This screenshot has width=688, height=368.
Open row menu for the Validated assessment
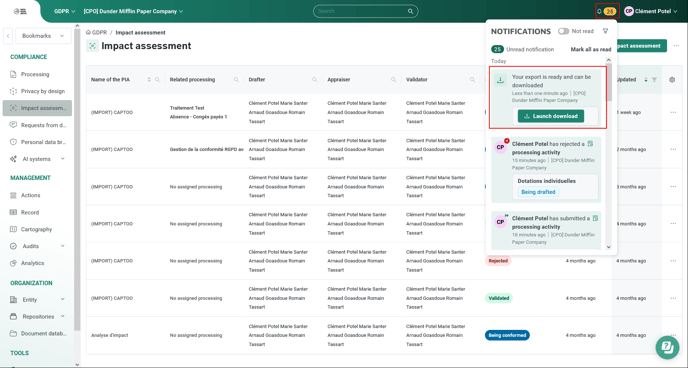tap(673, 298)
